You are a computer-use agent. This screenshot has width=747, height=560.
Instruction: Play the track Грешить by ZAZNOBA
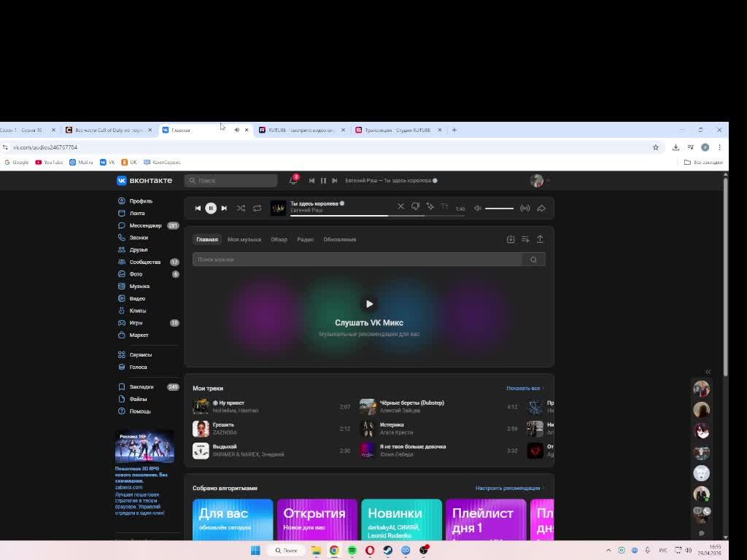click(x=271, y=429)
